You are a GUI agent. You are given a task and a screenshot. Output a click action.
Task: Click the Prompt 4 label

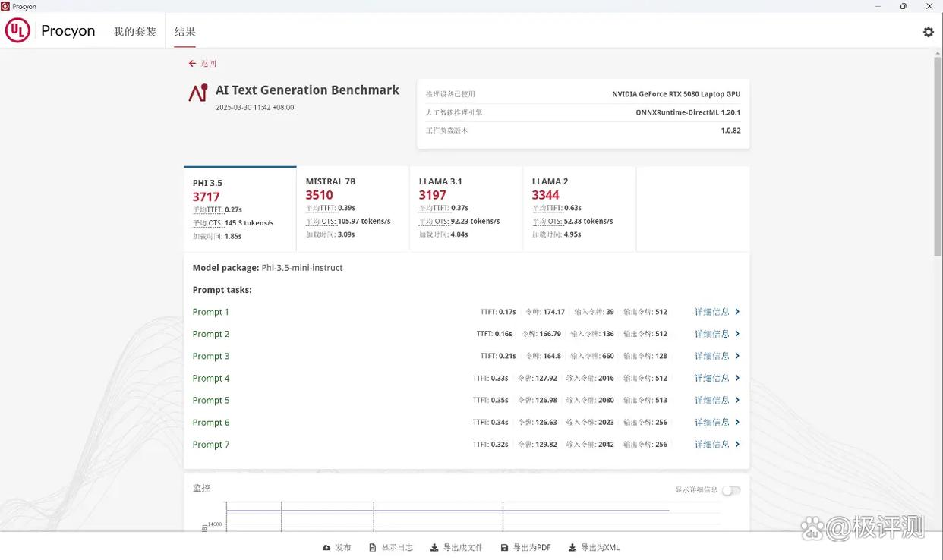(211, 378)
